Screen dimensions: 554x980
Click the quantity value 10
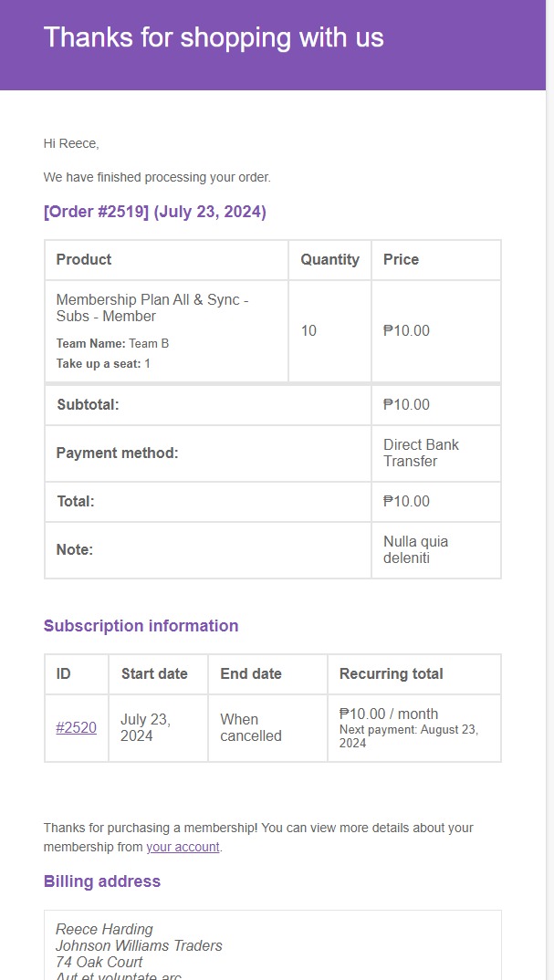click(x=308, y=330)
